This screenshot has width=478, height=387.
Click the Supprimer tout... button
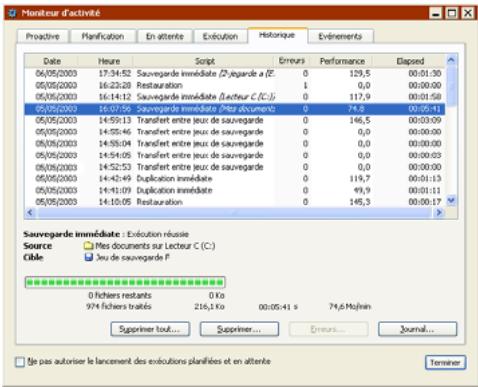(150, 329)
